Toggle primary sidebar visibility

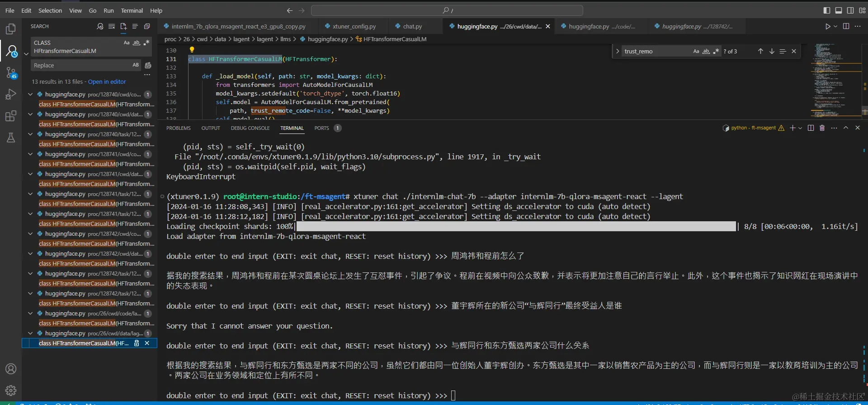click(x=827, y=10)
